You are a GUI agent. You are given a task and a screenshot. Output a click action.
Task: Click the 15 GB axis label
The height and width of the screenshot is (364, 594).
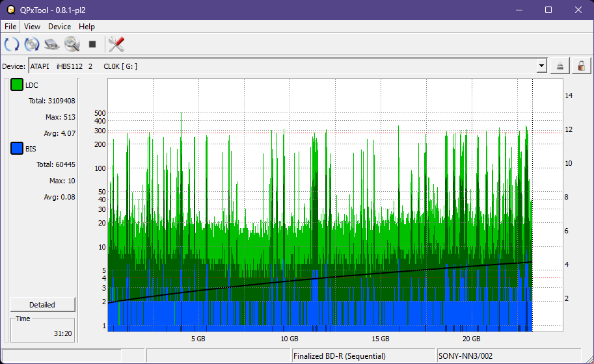tap(381, 339)
